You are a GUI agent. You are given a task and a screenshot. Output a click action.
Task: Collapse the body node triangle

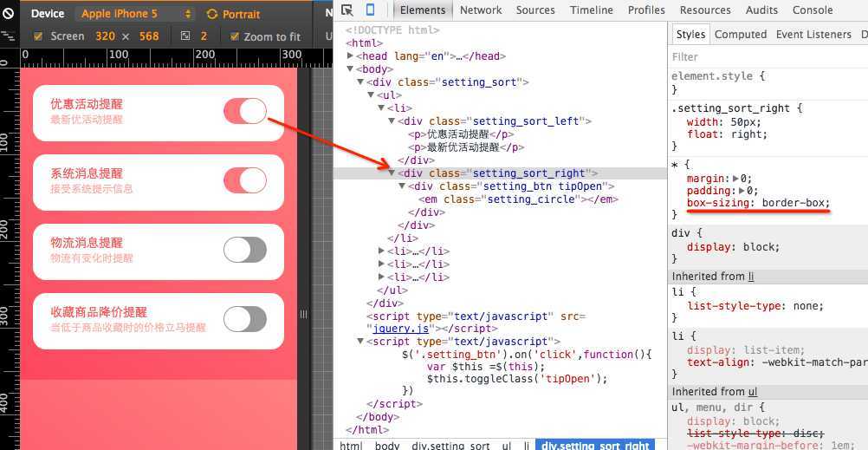(351, 68)
